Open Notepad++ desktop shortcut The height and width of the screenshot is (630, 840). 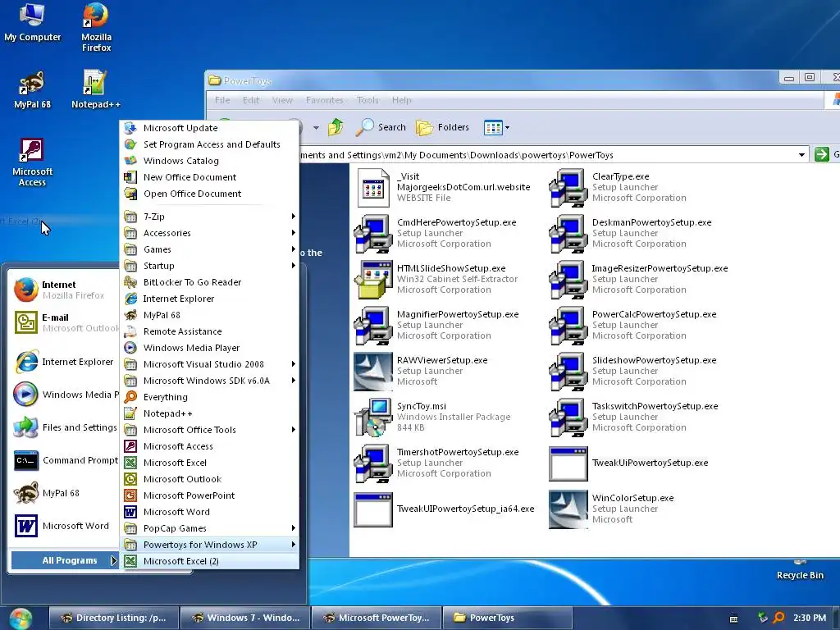[96, 89]
